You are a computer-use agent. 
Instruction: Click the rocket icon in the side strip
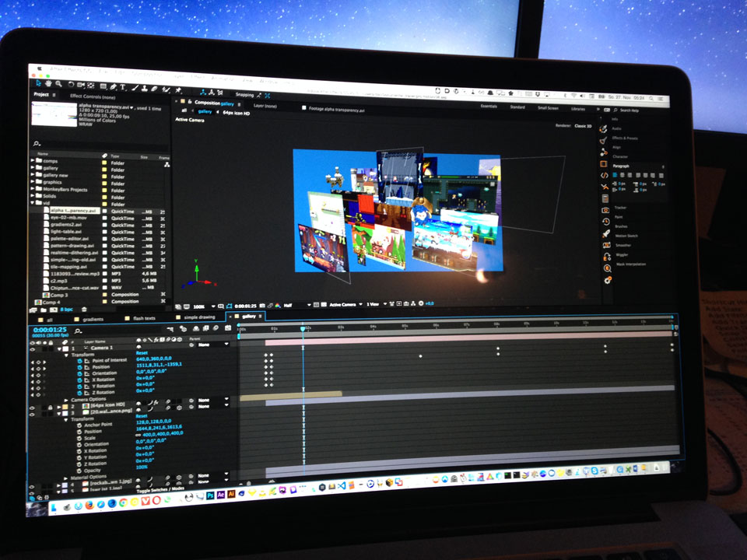point(605,233)
